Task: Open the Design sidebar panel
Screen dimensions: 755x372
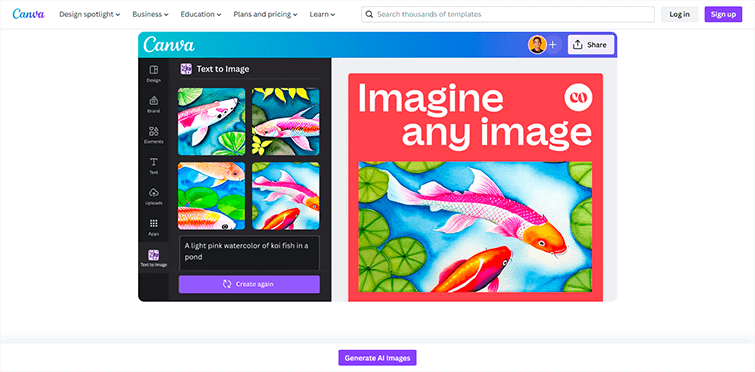Action: [154, 74]
